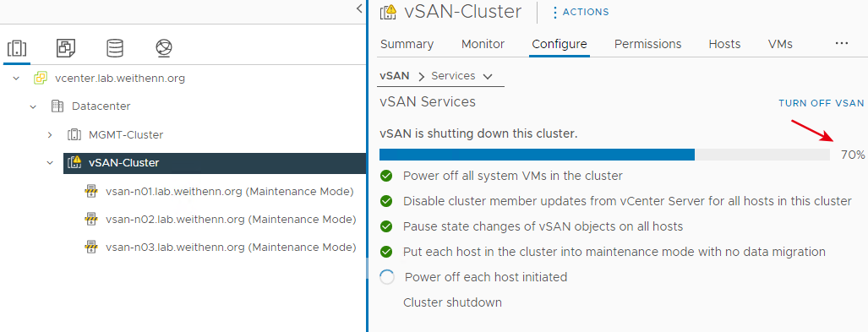Click the TURN OFF VSAN link
The width and height of the screenshot is (868, 332).
tap(821, 103)
